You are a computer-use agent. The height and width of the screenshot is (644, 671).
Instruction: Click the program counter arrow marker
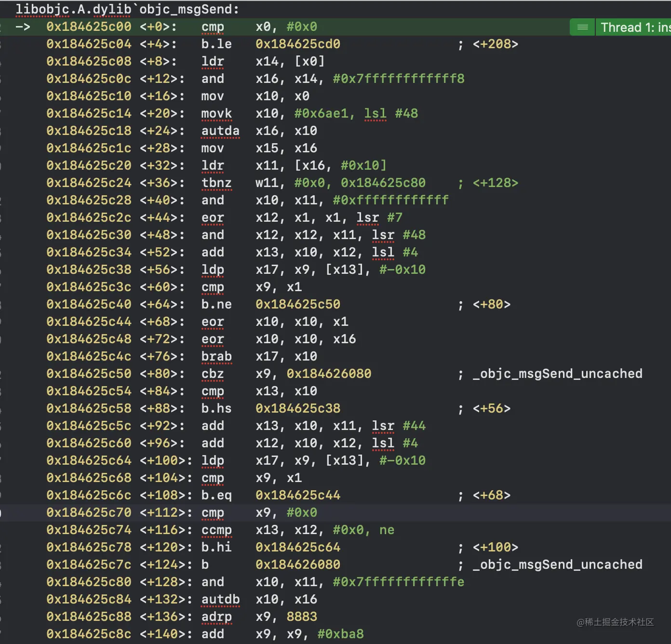[x=23, y=27]
